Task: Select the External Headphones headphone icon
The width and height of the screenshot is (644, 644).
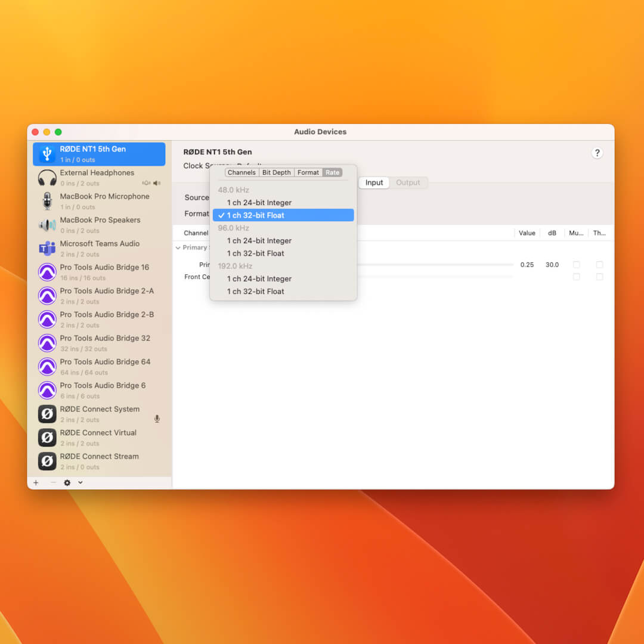Action: [47, 178]
